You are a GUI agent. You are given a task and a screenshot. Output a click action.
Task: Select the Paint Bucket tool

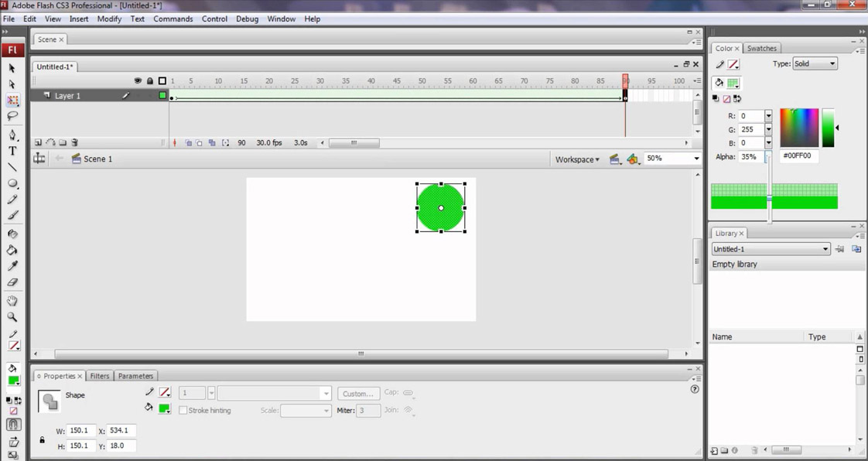pyautogui.click(x=12, y=250)
